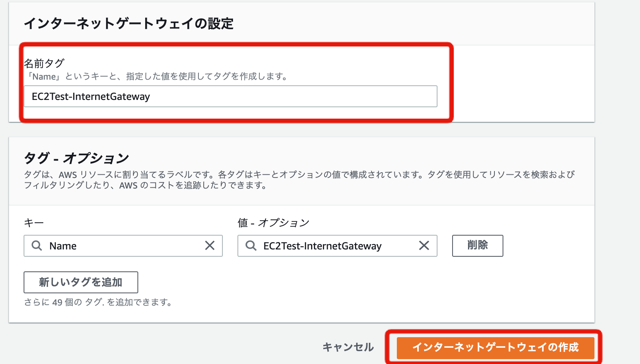Screen dimensions: 640x364
Task: Click the Name key search field
Action: [x=123, y=246]
